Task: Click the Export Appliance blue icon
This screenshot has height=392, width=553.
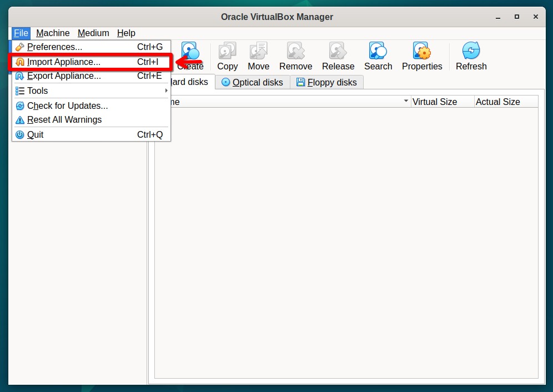Action: click(x=20, y=76)
